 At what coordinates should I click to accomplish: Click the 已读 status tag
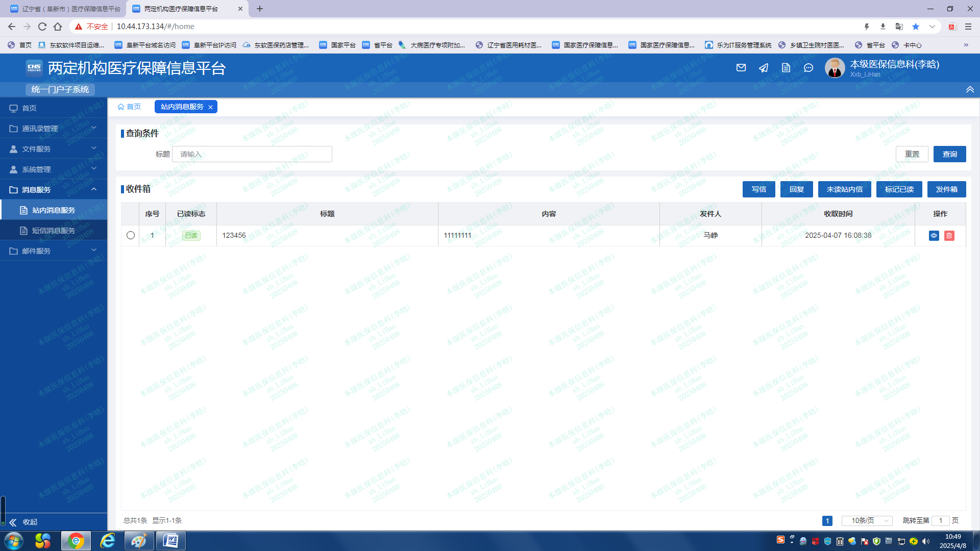click(191, 235)
